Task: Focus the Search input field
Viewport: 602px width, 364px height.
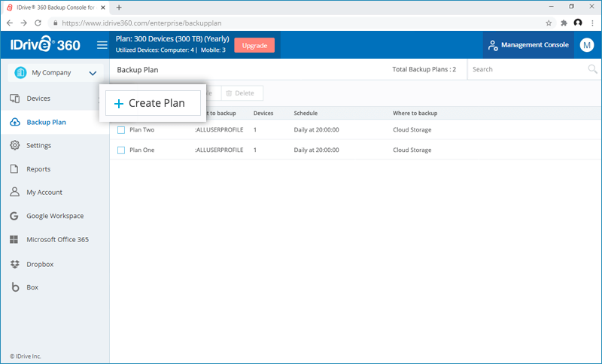Action: coord(525,69)
